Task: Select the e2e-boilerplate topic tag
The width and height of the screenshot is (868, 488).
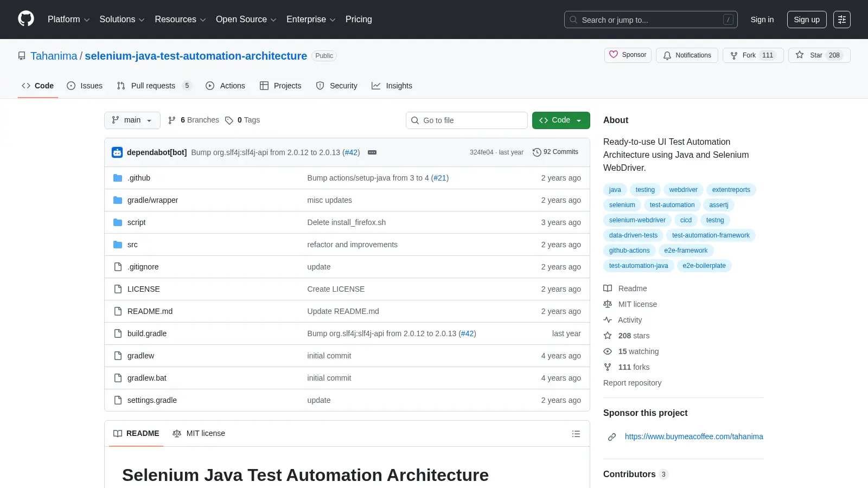Action: (x=704, y=266)
